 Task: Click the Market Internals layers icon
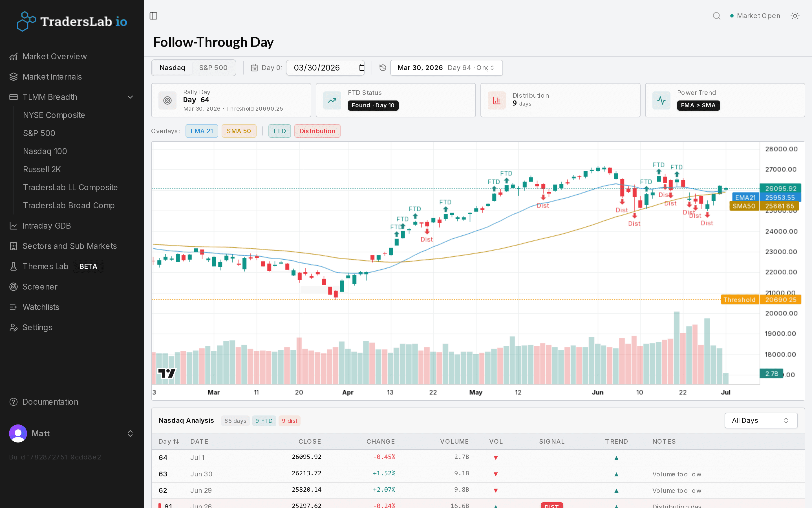pyautogui.click(x=14, y=76)
